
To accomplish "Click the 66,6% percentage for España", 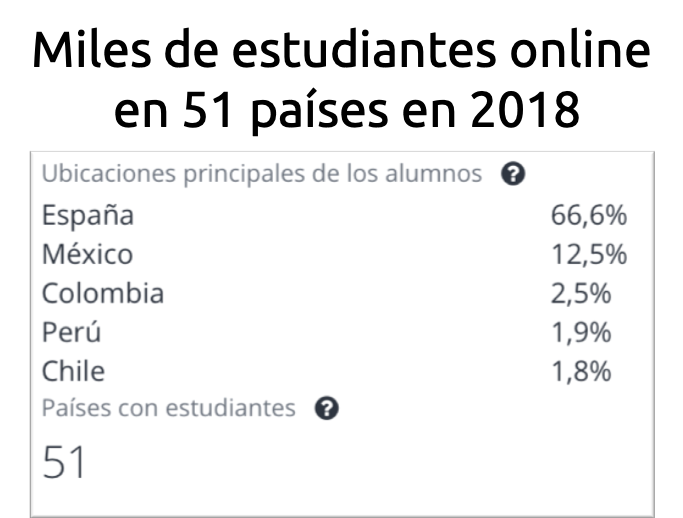I will [x=589, y=215].
